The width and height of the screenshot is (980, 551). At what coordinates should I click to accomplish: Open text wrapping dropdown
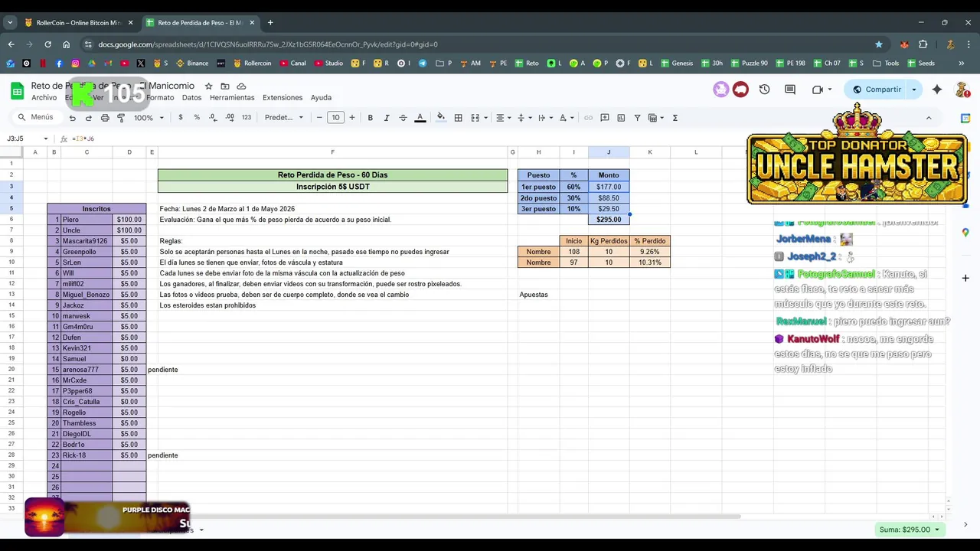pos(544,118)
